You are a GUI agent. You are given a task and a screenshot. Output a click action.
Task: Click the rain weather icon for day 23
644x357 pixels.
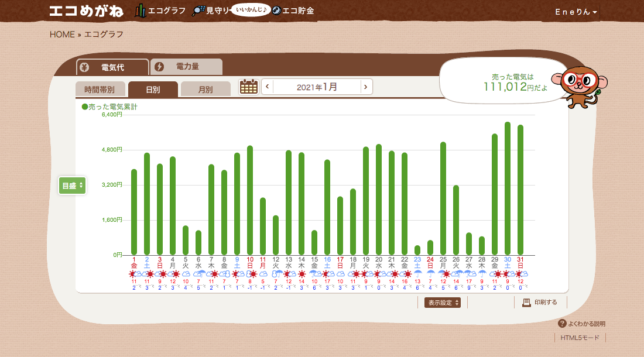(x=417, y=274)
